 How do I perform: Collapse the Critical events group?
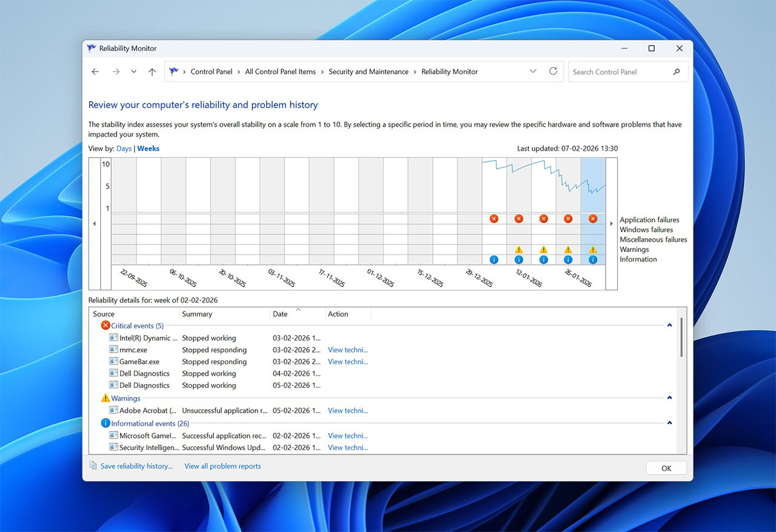coord(669,325)
